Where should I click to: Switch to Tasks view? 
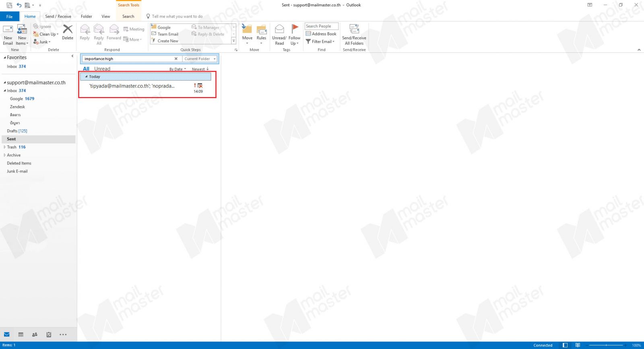[49, 334]
